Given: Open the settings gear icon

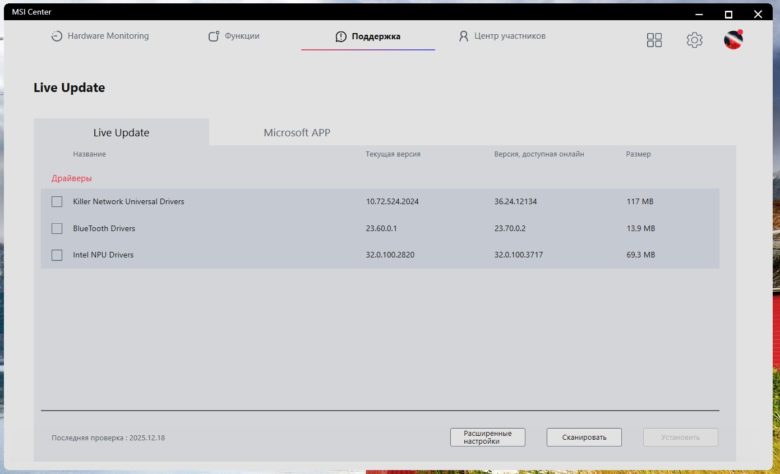Looking at the screenshot, I should pyautogui.click(x=694, y=40).
